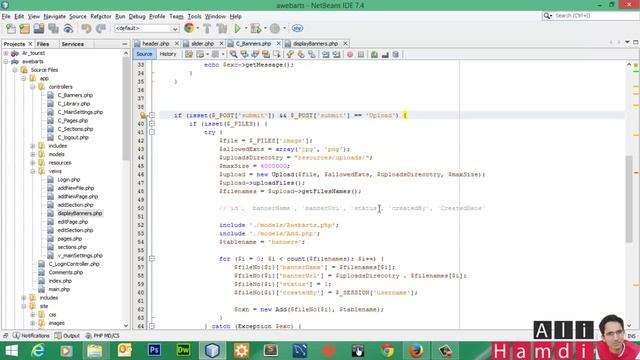Open the PHP MD/CS status button
Image resolution: width=640 pixels, height=360 pixels.
102,336
